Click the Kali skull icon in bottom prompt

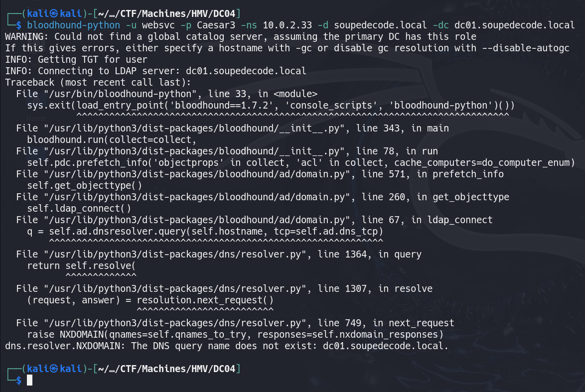pos(54,369)
